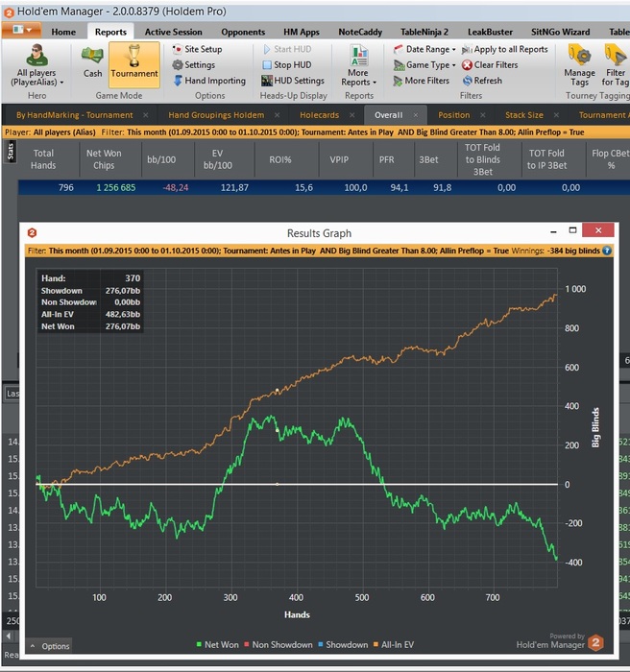Close the Position report tab
This screenshot has height=672, width=630.
coord(483,115)
